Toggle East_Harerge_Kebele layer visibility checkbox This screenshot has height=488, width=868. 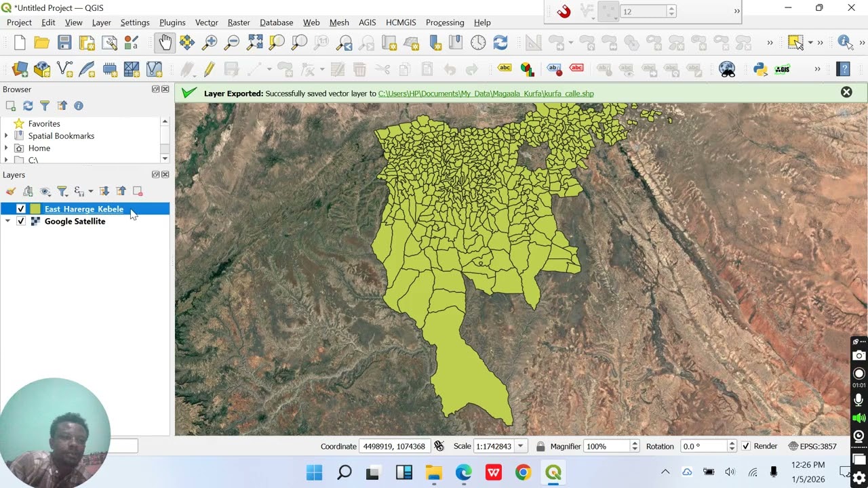[x=21, y=209]
